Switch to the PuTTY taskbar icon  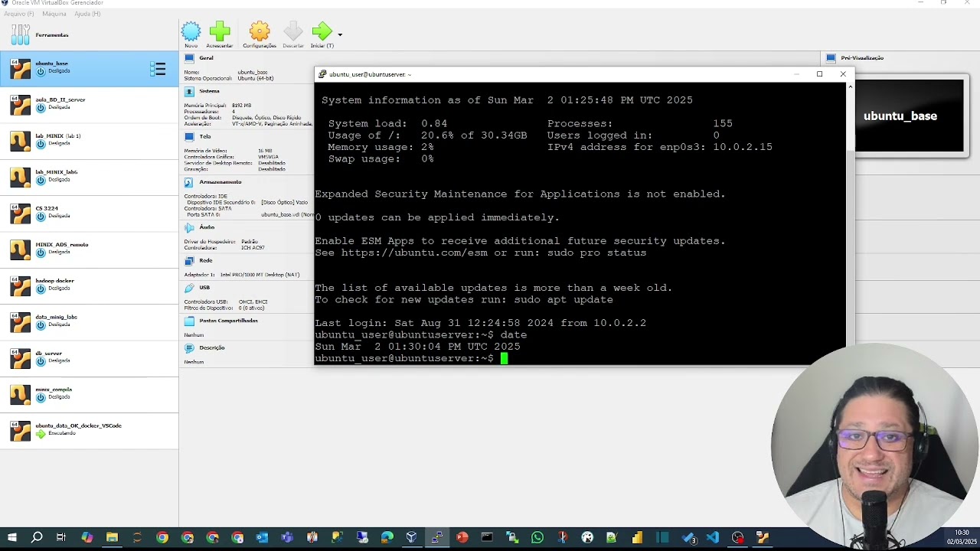436,538
